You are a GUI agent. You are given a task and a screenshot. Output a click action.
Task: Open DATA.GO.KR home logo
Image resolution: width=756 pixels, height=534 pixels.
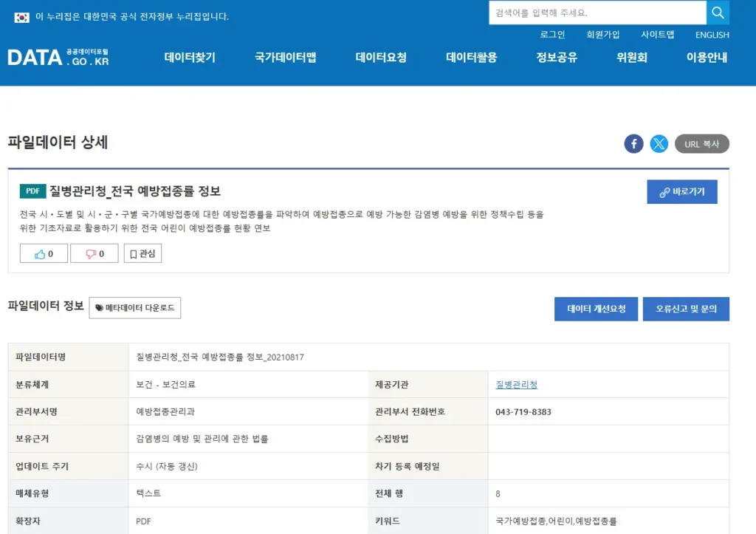coord(58,58)
